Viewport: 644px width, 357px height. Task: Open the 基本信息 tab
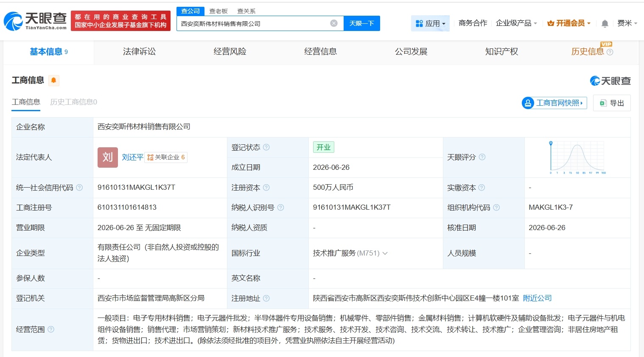[49, 52]
